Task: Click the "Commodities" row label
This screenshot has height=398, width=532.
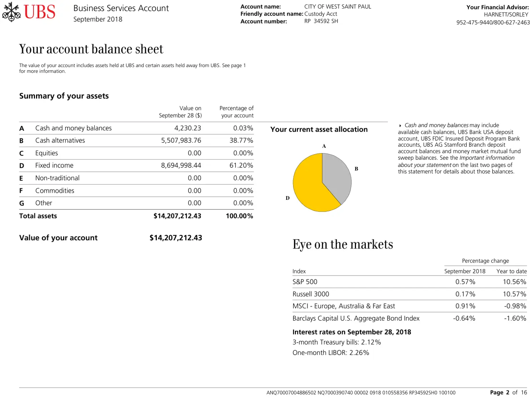Action: pyautogui.click(x=55, y=191)
